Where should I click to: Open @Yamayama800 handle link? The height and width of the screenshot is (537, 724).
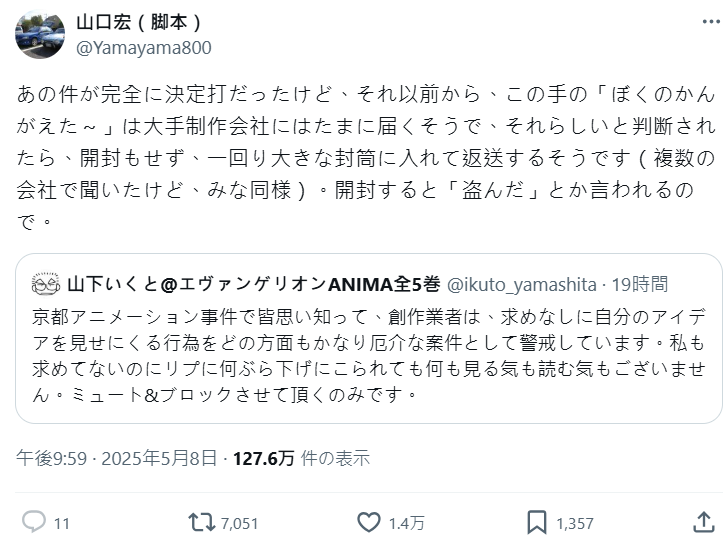coord(144,47)
